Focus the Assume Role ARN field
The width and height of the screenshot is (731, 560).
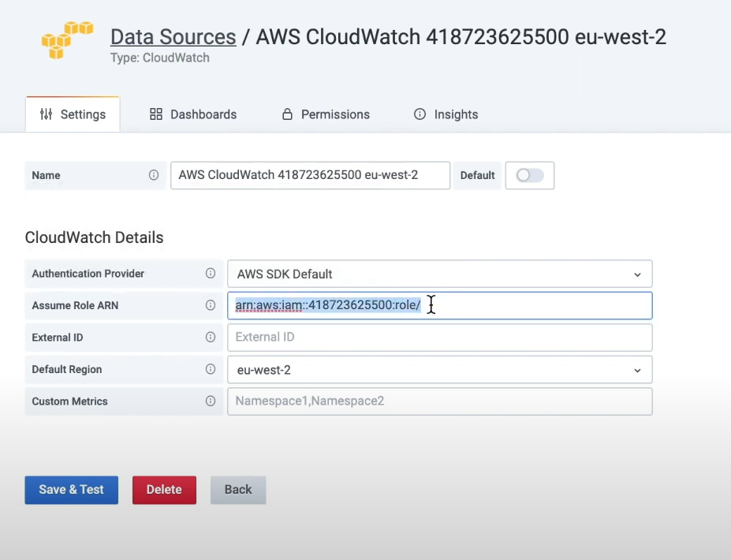pyautogui.click(x=440, y=305)
